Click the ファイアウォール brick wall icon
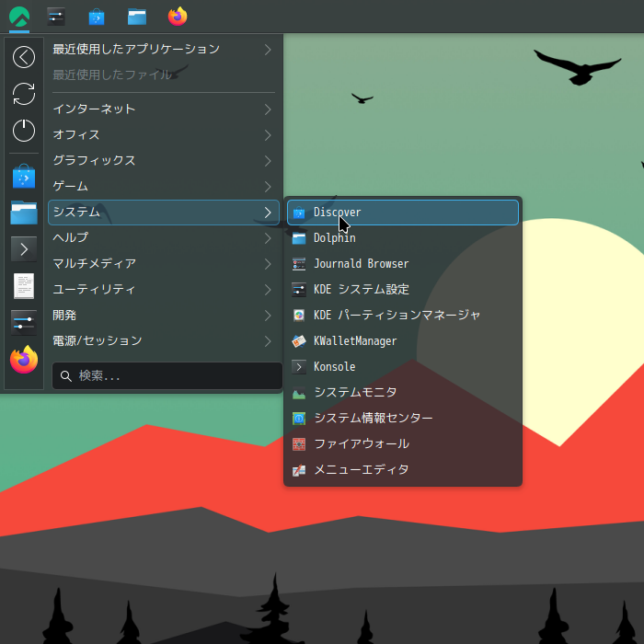644x644 pixels. pos(299,444)
